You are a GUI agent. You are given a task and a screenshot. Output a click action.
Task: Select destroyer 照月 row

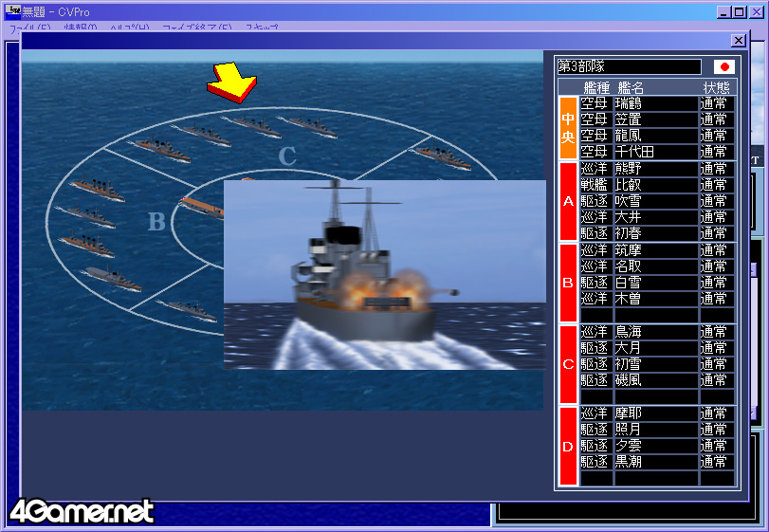click(657, 430)
